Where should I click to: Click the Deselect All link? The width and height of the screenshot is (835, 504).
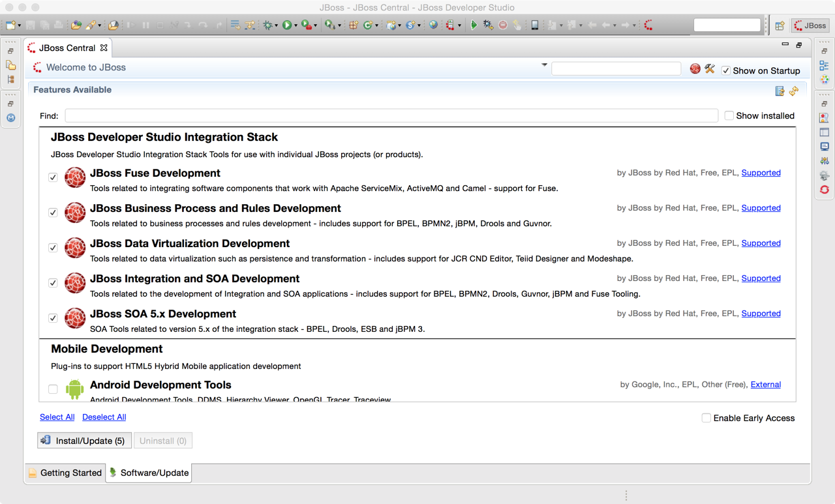(x=104, y=417)
